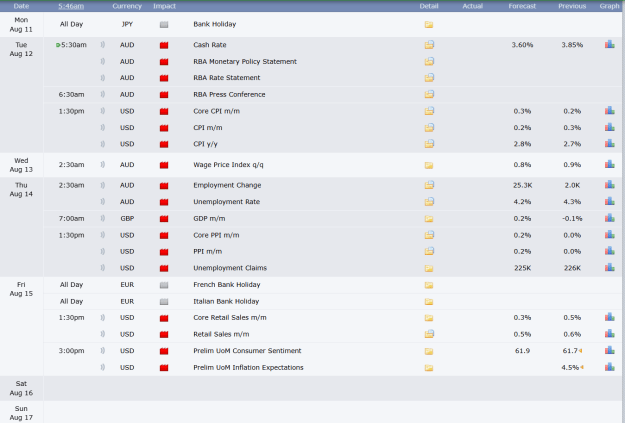Toggle alert bell for Unemployment Claims
Viewport: 625px width, 423px height.
coord(102,268)
